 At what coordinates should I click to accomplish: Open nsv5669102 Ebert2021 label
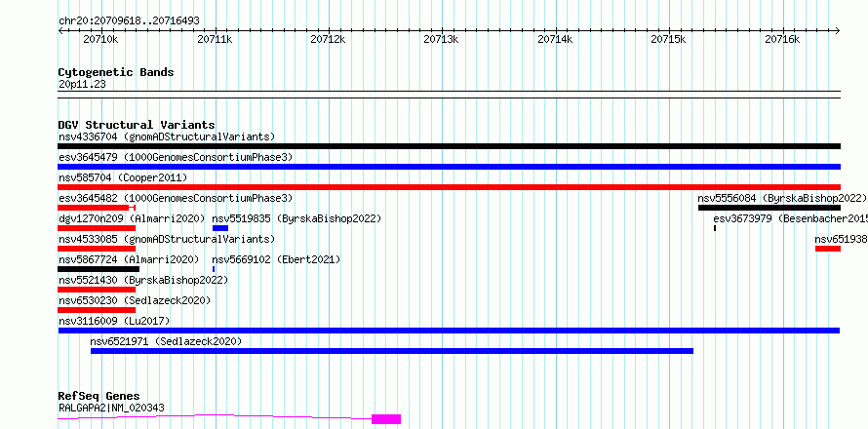276,259
